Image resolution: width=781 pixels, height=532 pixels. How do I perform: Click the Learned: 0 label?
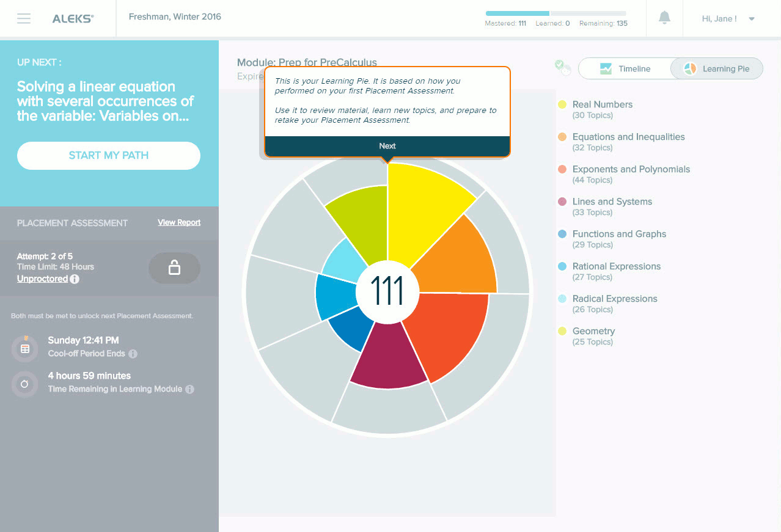coord(552,24)
